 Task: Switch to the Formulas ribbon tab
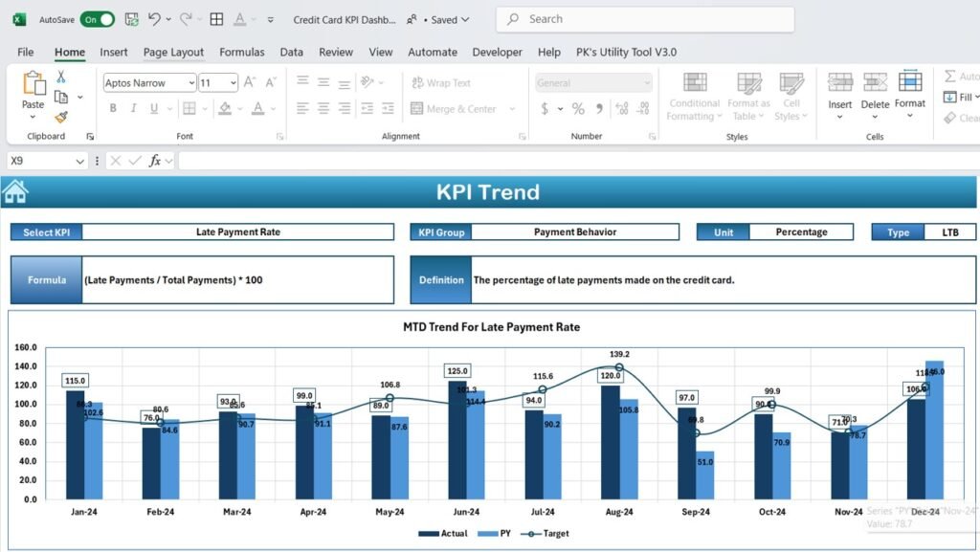pyautogui.click(x=241, y=53)
